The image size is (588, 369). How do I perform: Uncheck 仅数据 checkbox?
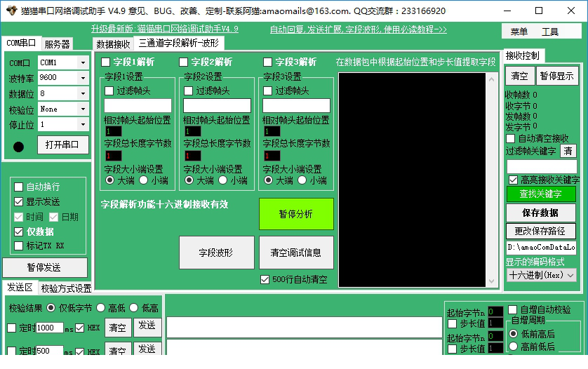(18, 232)
